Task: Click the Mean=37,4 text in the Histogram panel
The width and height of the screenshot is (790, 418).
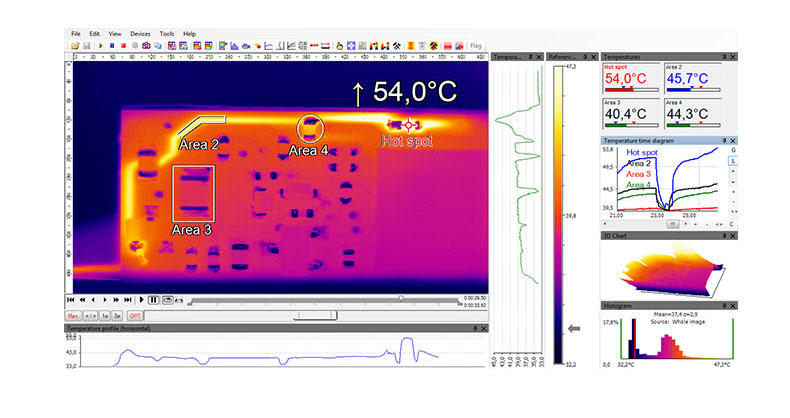Action: [670, 315]
